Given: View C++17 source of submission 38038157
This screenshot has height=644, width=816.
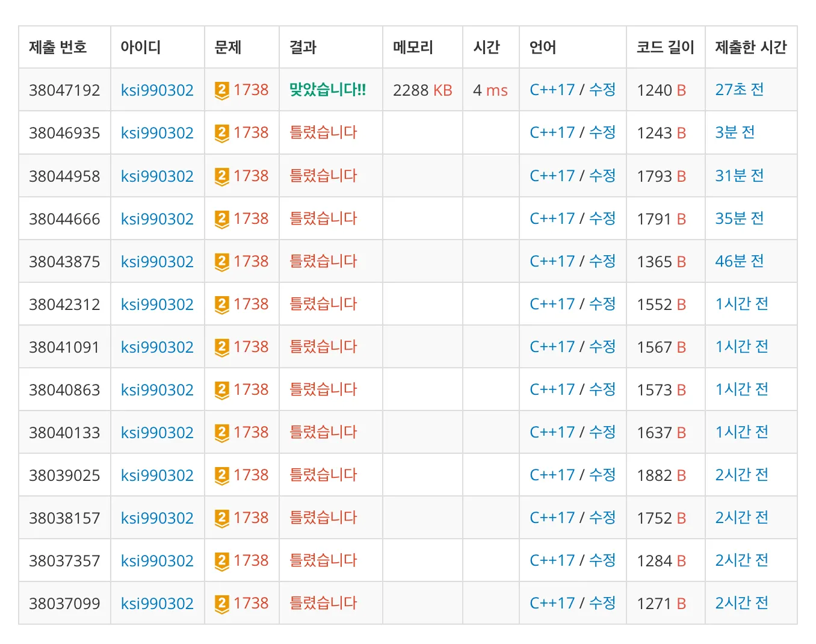Looking at the screenshot, I should tap(552, 518).
